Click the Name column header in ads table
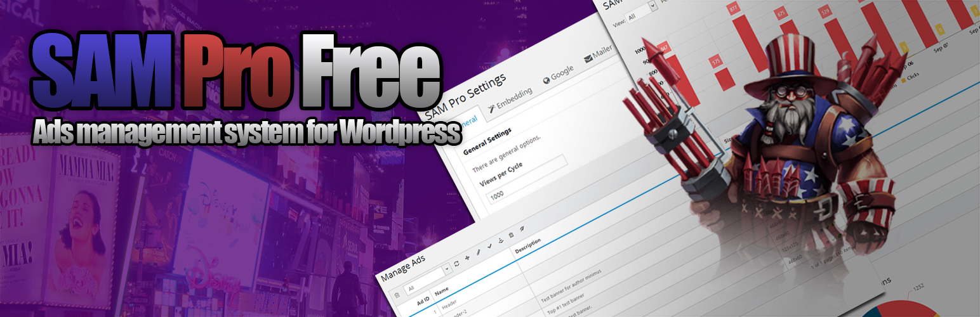This screenshot has height=317, width=980. coord(442,290)
